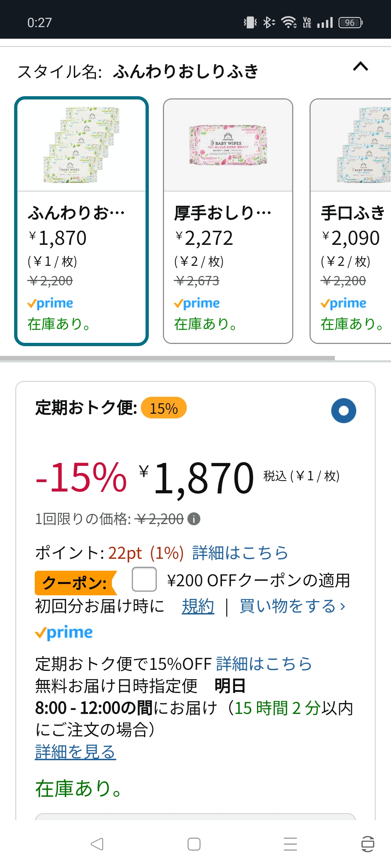Open the recent apps menu icon
Viewport: 391px width, 868px height.
[290, 844]
